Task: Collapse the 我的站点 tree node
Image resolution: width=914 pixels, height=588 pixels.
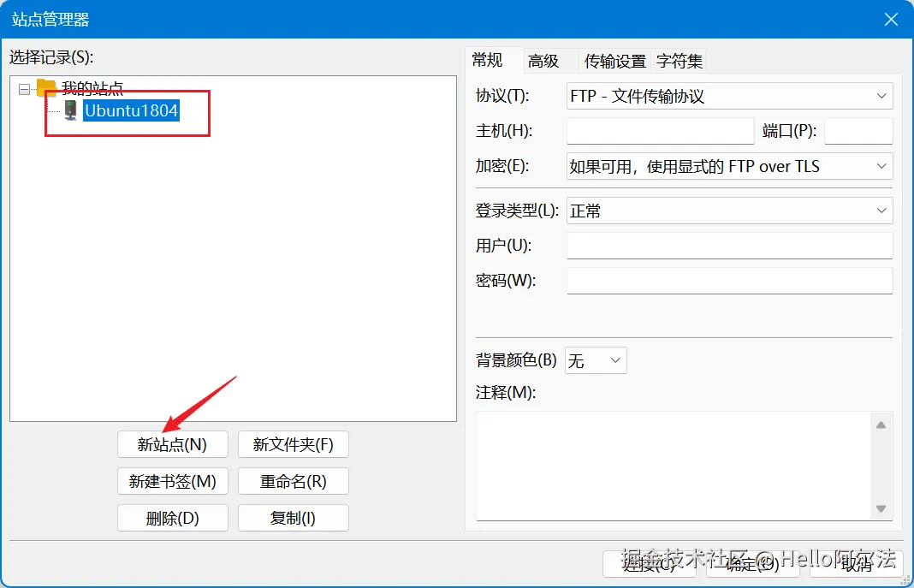Action: click(x=24, y=89)
